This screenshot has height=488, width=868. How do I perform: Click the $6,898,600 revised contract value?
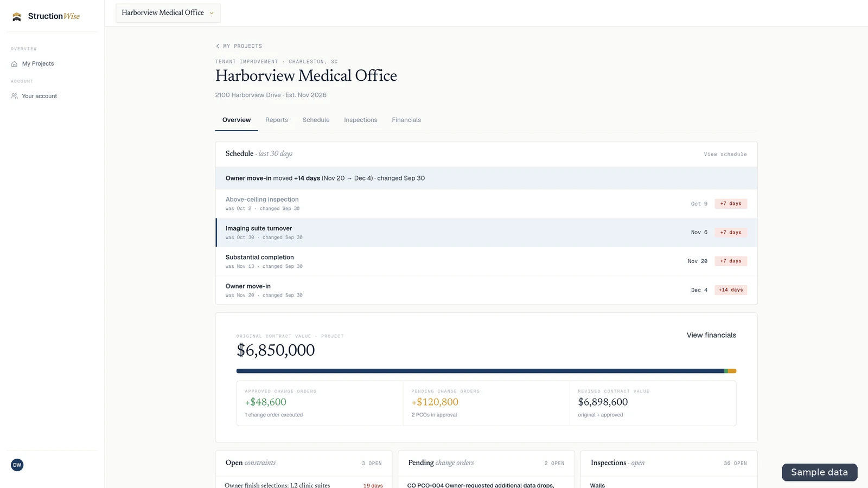pos(603,402)
